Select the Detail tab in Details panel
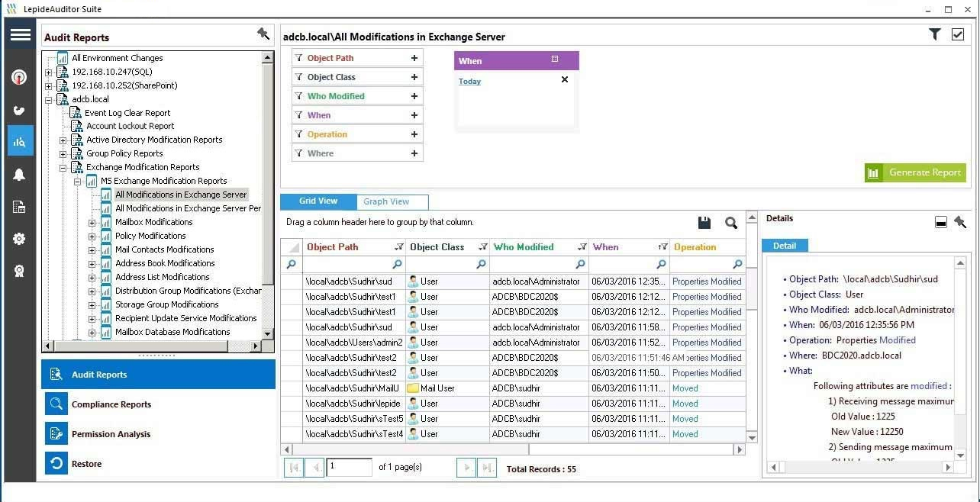 coord(785,246)
